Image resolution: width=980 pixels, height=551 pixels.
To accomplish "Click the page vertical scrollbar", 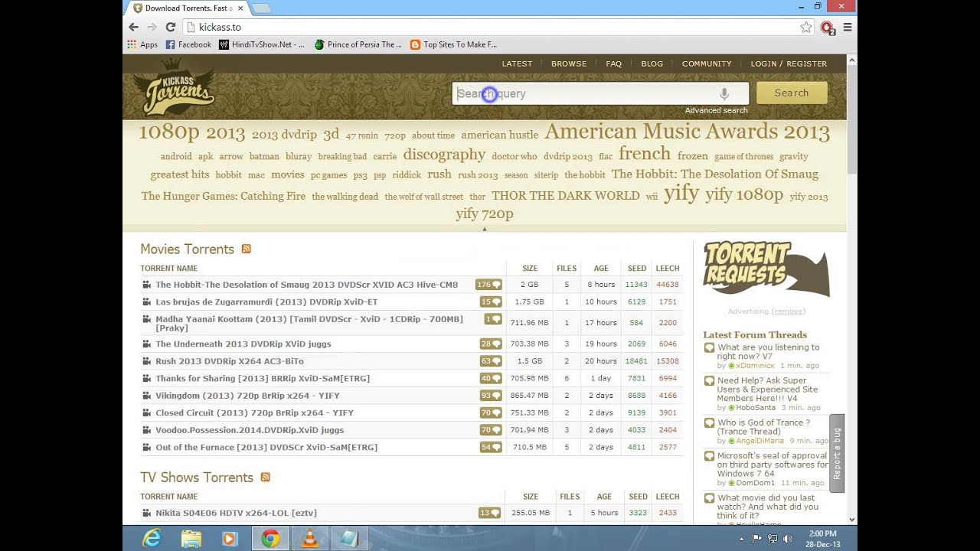I will pos(852,291).
